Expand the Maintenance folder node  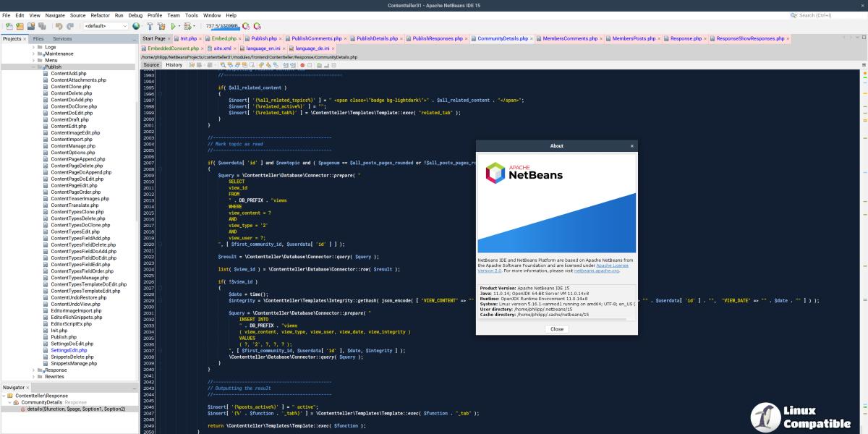pos(33,54)
